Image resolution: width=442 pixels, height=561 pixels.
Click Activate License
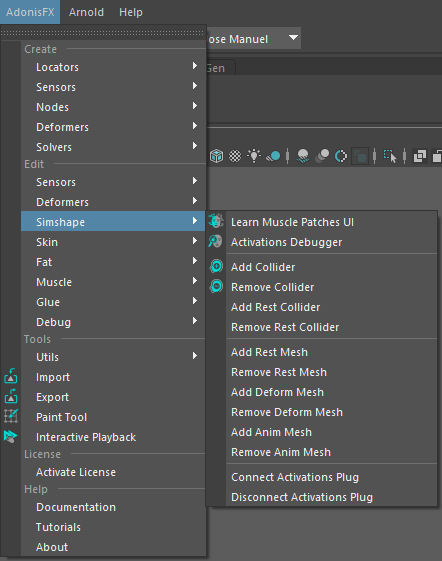[113, 472]
